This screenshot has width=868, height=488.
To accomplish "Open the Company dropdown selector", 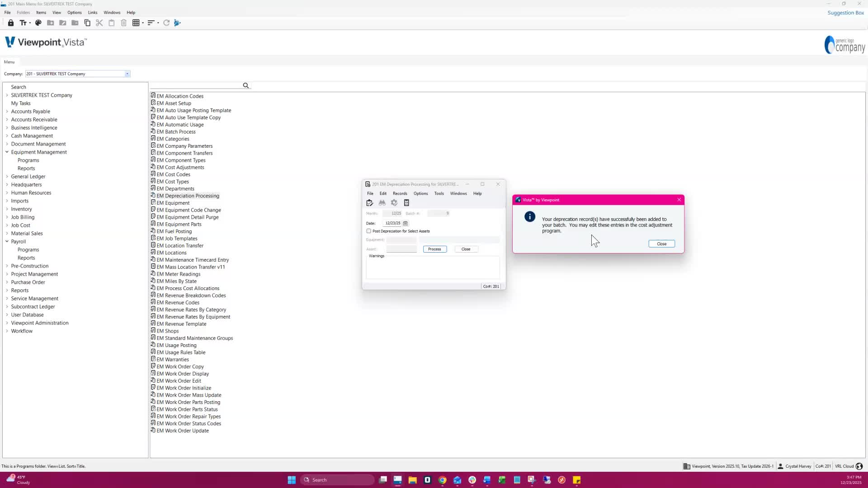I will click(127, 74).
